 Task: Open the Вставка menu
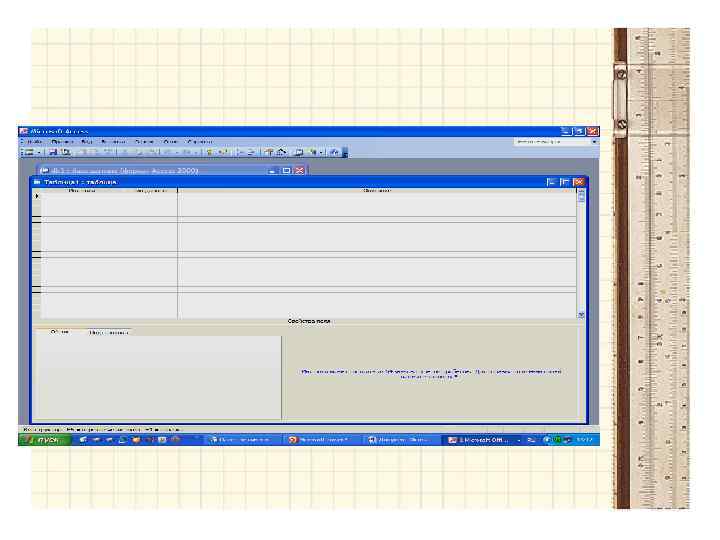click(113, 142)
